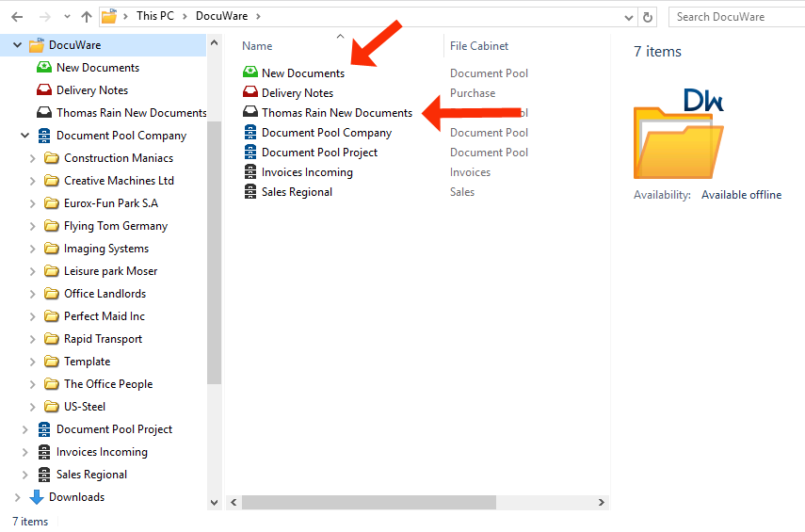Click the tree pane vertical scrollbar thumb
The height and width of the screenshot is (532, 805).
tap(214, 252)
